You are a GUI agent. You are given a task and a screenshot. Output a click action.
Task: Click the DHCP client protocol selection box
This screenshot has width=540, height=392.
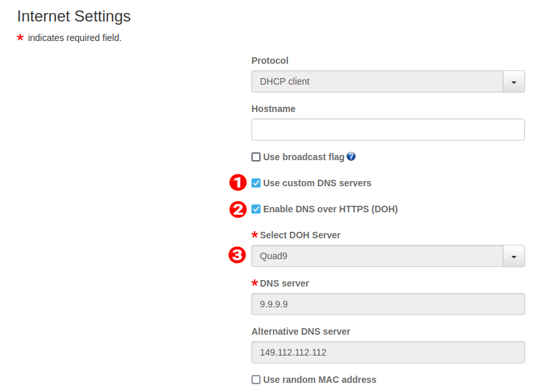point(377,82)
